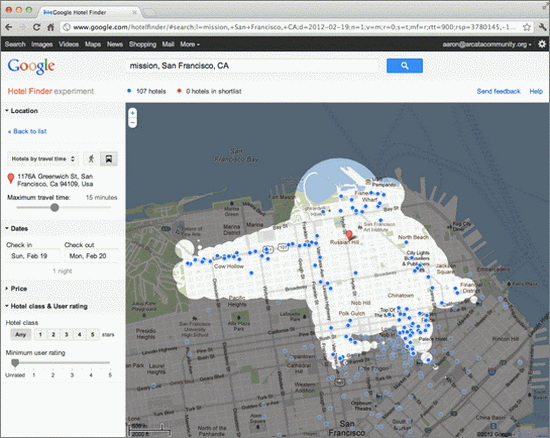Open Search in the Google bar

click(15, 44)
